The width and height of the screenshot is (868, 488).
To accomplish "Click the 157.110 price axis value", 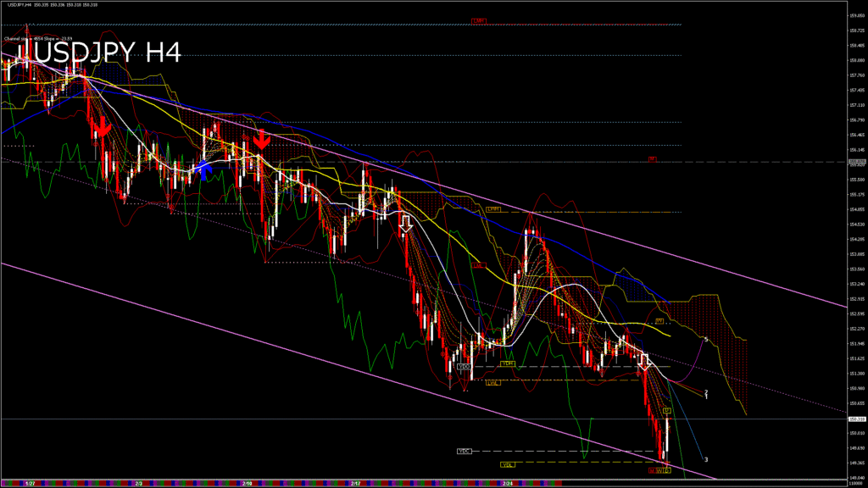I will pos(857,104).
